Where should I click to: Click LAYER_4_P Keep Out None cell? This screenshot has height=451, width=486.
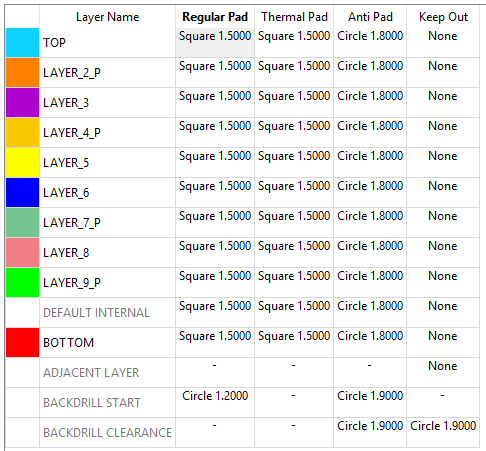click(x=443, y=132)
